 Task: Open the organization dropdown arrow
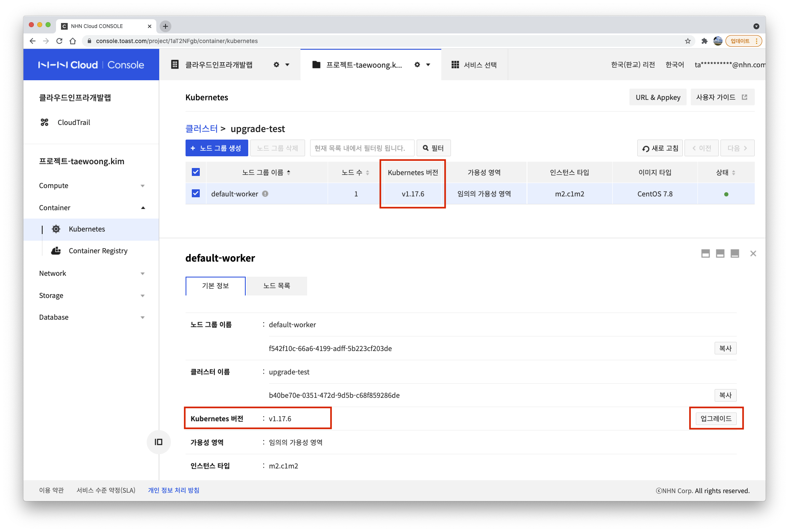288,65
